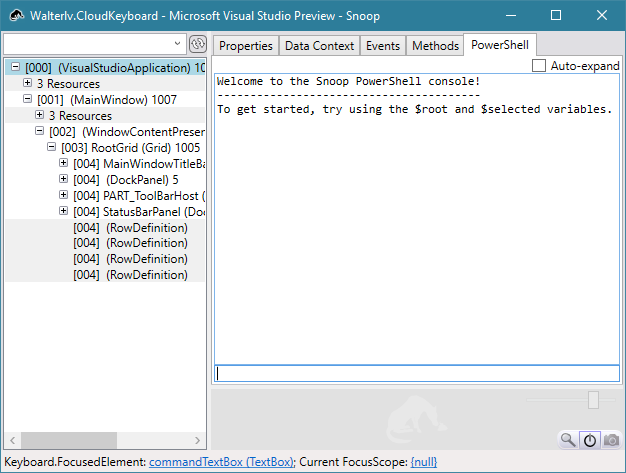Viewport: 626px width, 473px height.
Task: Expand the [004] MainWindowTitleBar node
Action: click(x=63, y=162)
